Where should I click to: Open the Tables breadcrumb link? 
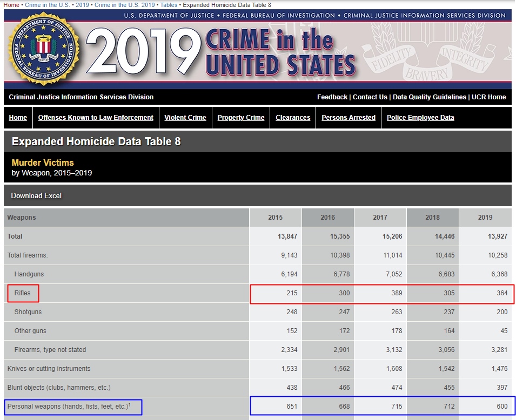[x=169, y=5]
